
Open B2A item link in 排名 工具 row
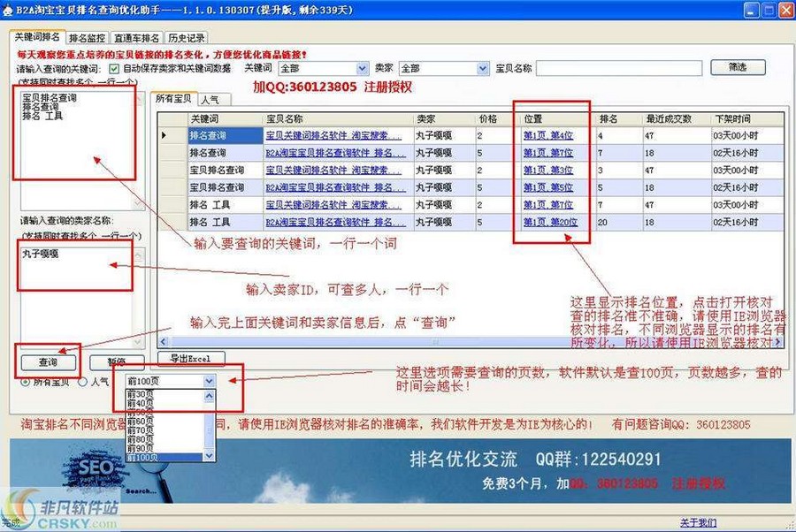click(335, 222)
